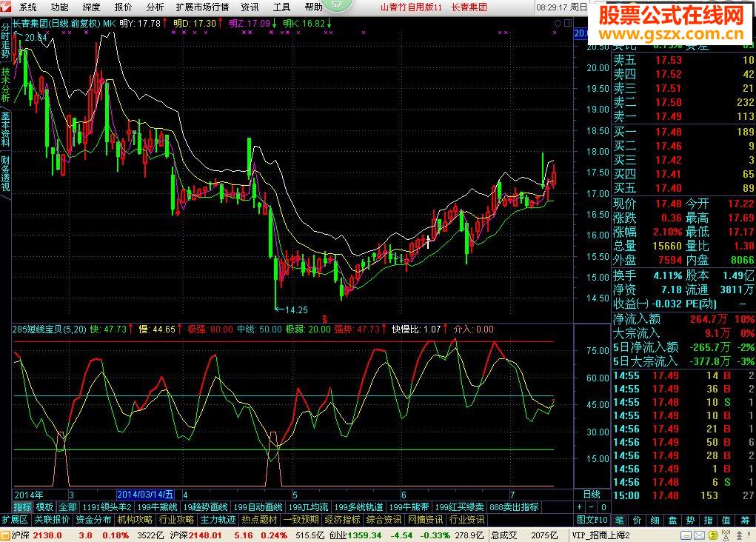The height and width of the screenshot is (542, 756).
Task: Open the 机构攻略 bottom tab
Action: 135,520
